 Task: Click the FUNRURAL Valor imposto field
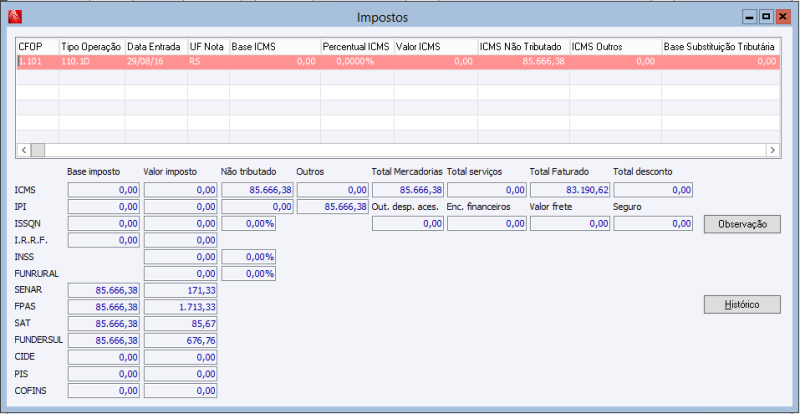(181, 273)
